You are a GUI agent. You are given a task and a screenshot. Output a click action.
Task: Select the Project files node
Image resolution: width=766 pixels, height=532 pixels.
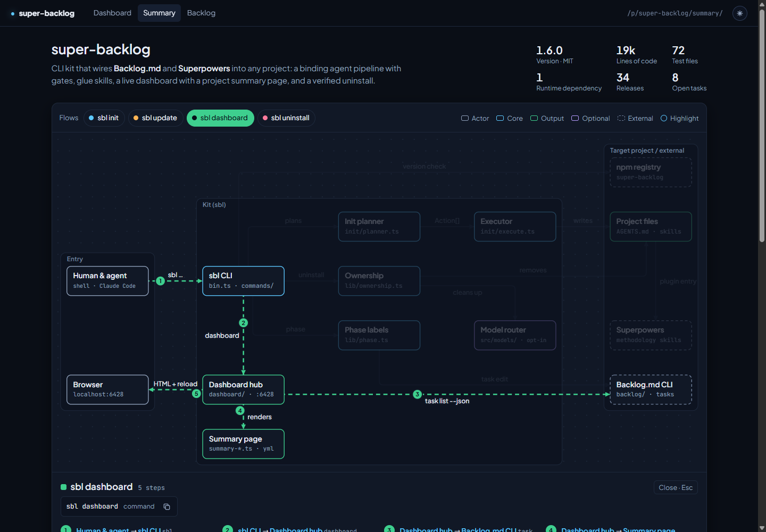coord(651,227)
